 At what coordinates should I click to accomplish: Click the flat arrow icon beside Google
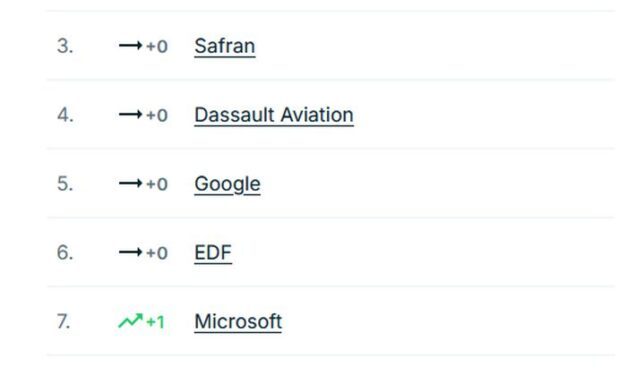[x=130, y=184]
